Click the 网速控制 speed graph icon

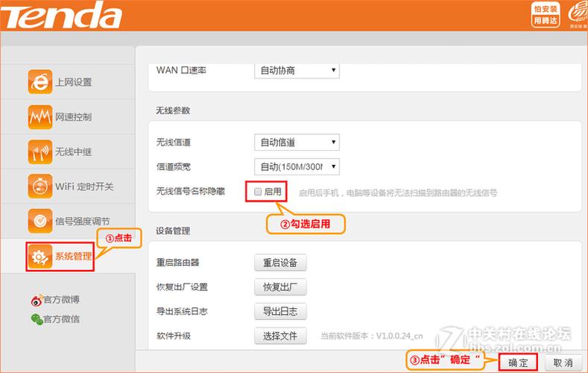tap(40, 116)
